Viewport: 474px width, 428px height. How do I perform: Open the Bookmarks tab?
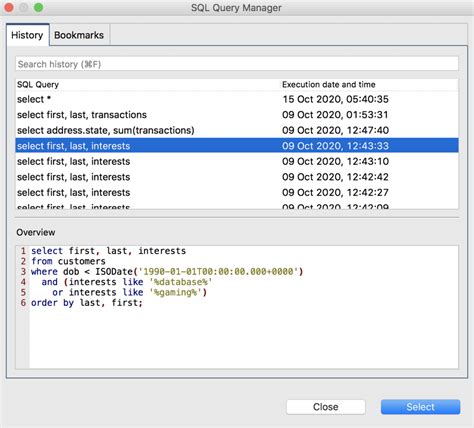pos(79,35)
